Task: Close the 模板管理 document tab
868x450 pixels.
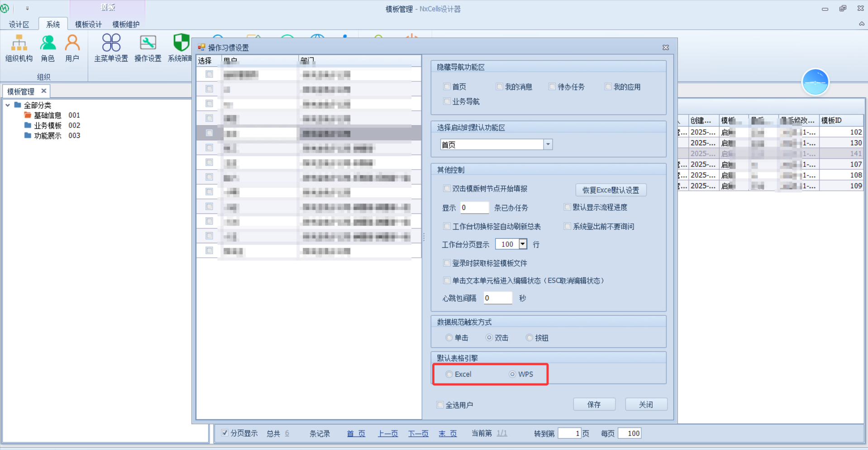Action: coord(44,91)
